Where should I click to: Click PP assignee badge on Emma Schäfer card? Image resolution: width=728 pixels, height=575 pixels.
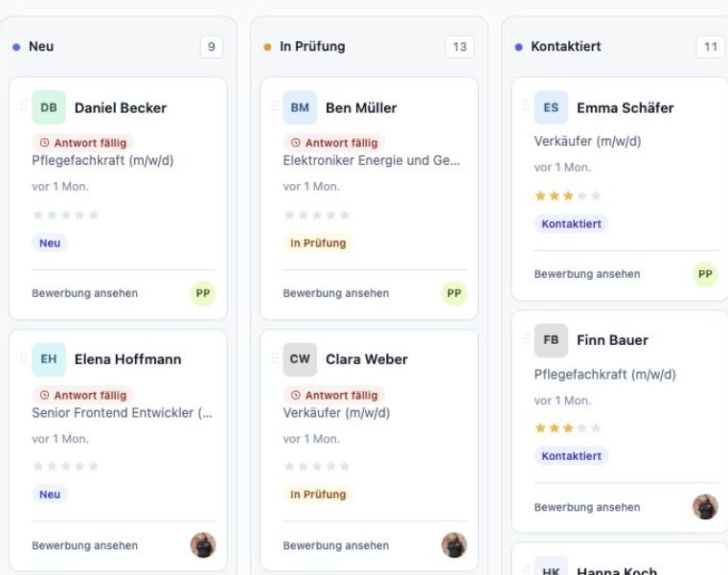tap(705, 274)
